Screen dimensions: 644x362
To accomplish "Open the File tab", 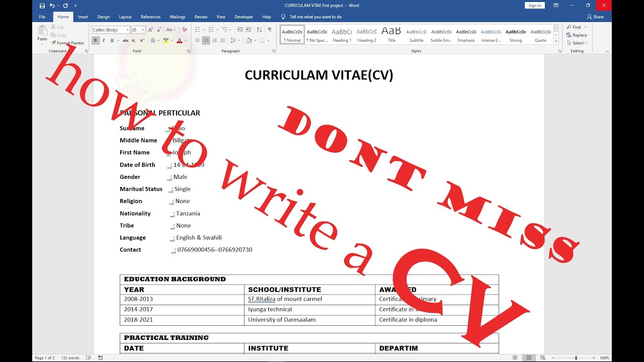I will pyautogui.click(x=42, y=17).
